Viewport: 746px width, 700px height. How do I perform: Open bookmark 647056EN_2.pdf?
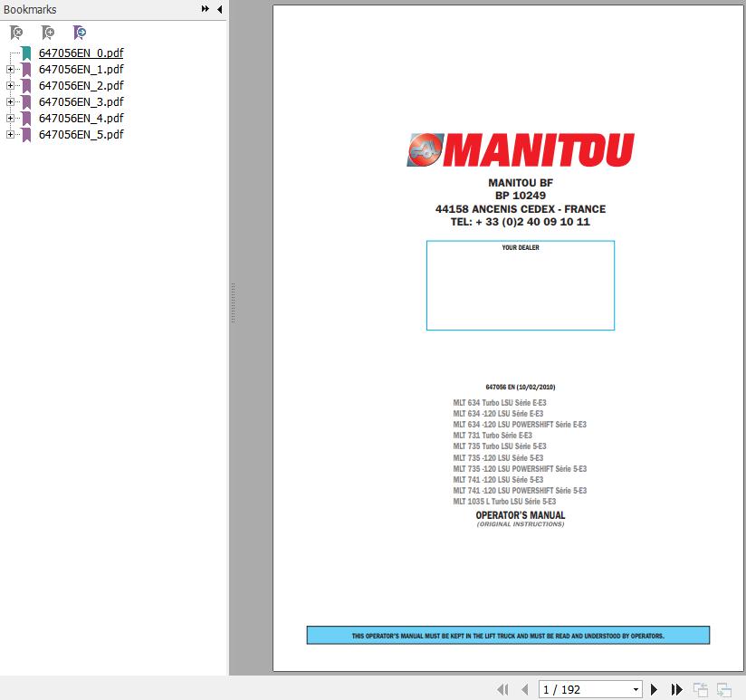coord(81,86)
